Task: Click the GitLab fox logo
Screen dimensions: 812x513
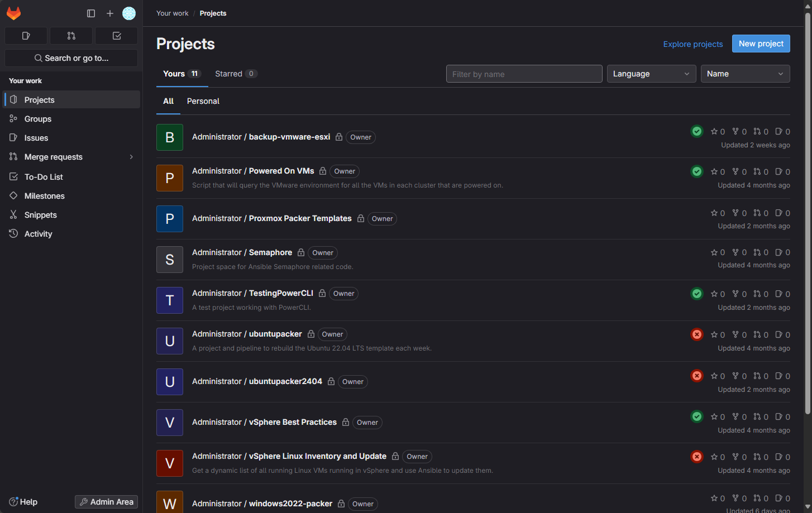Action: click(x=14, y=13)
